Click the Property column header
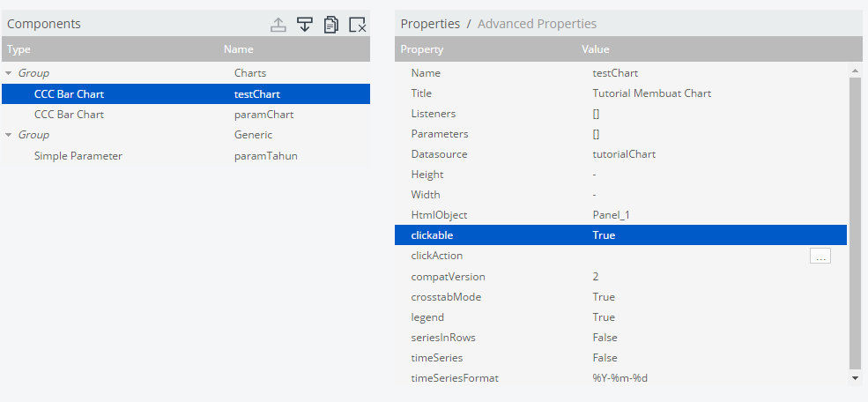 click(422, 49)
